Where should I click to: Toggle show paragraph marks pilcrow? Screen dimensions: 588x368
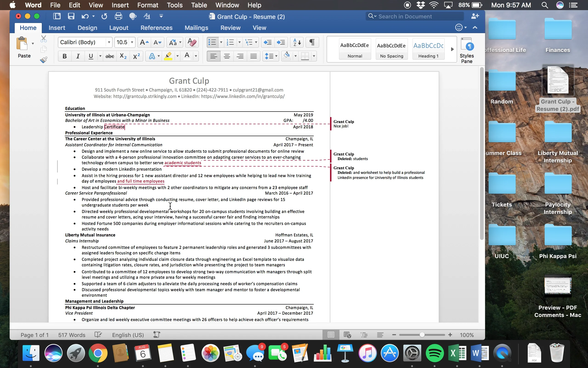[x=312, y=42]
